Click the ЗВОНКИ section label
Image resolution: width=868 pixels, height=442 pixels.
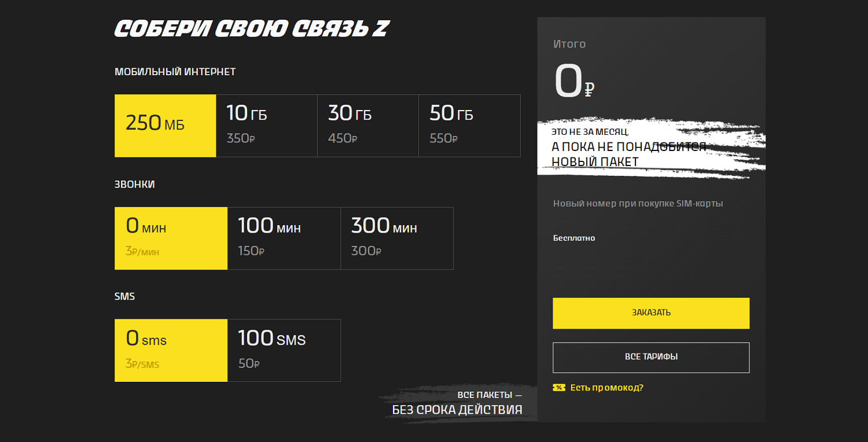(135, 185)
